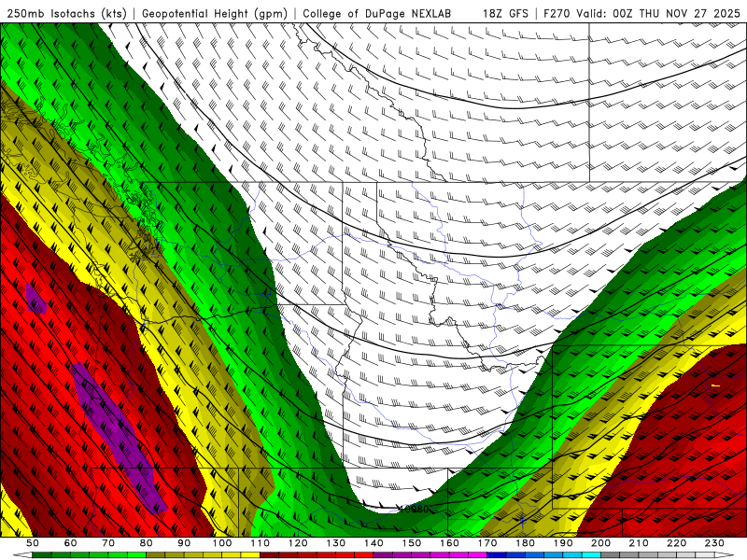Click the "140" value on the color scale
Image resolution: width=747 pixels, height=560 pixels.
tap(373, 543)
